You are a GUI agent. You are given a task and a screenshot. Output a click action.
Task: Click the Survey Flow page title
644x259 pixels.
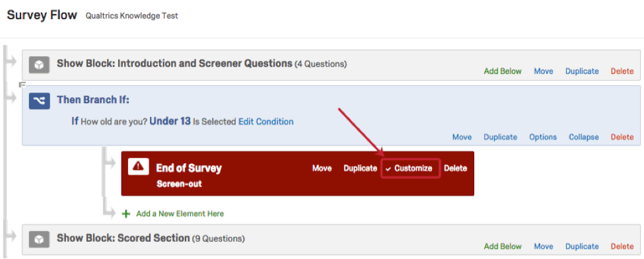[42, 15]
